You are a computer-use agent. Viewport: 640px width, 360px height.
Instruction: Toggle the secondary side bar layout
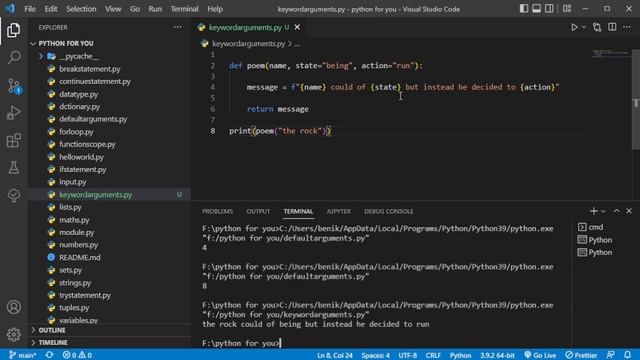[549, 9]
